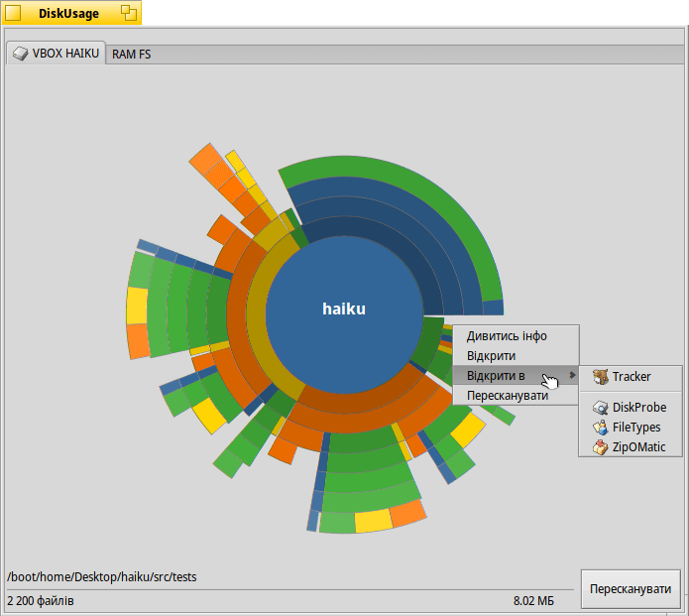
Task: Click the central haiku circle of chart
Action: (x=344, y=314)
